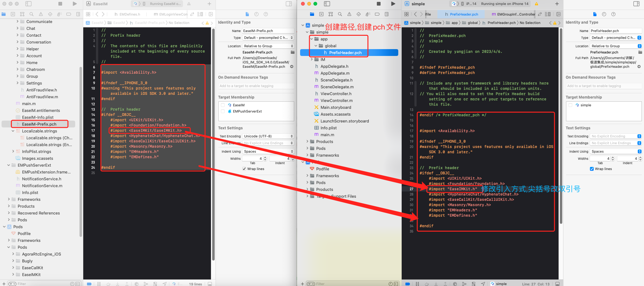The height and width of the screenshot is (286, 644).
Task: Show Quick Help inspector in the EaseIM window
Action: (266, 14)
